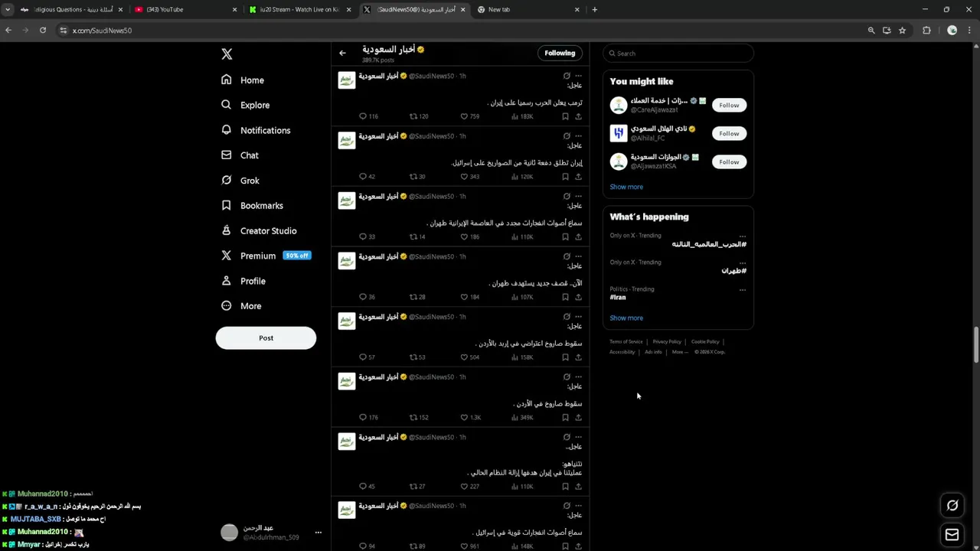Open account switcher menu beside @Abdulrhman_509

[318, 533]
